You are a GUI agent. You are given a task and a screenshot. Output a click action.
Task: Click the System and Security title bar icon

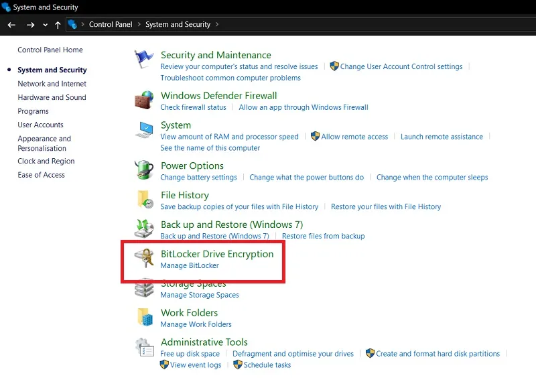click(x=6, y=7)
